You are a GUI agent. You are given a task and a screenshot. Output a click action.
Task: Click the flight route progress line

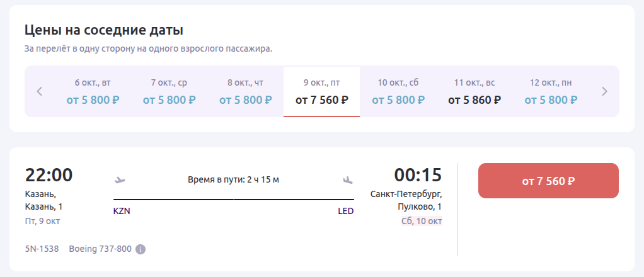234,200
